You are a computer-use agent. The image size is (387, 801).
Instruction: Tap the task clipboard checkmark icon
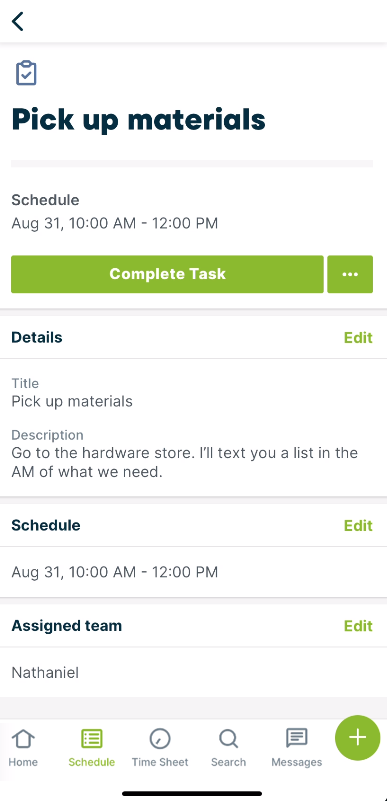26,73
